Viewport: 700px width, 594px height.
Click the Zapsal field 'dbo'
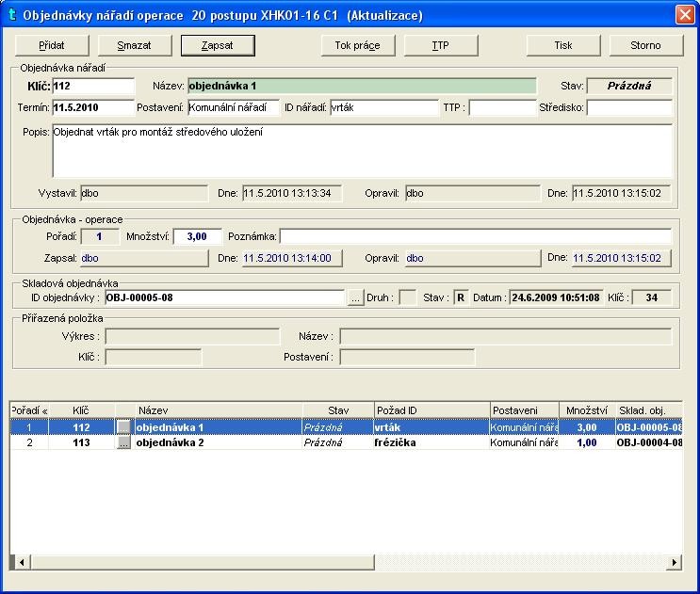pyautogui.click(x=144, y=259)
